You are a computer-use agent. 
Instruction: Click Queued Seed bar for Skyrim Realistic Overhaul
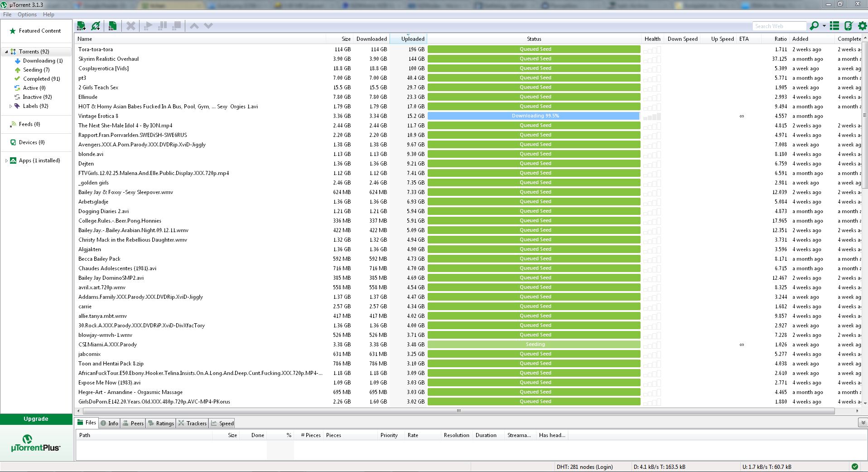pos(534,59)
